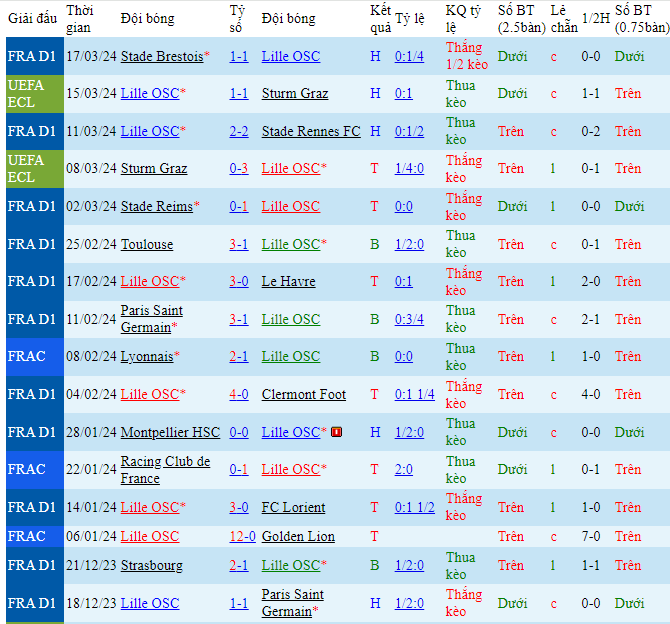The height and width of the screenshot is (624, 670).
Task: Click the red card icon beside Lille OSC
Action: [x=337, y=432]
